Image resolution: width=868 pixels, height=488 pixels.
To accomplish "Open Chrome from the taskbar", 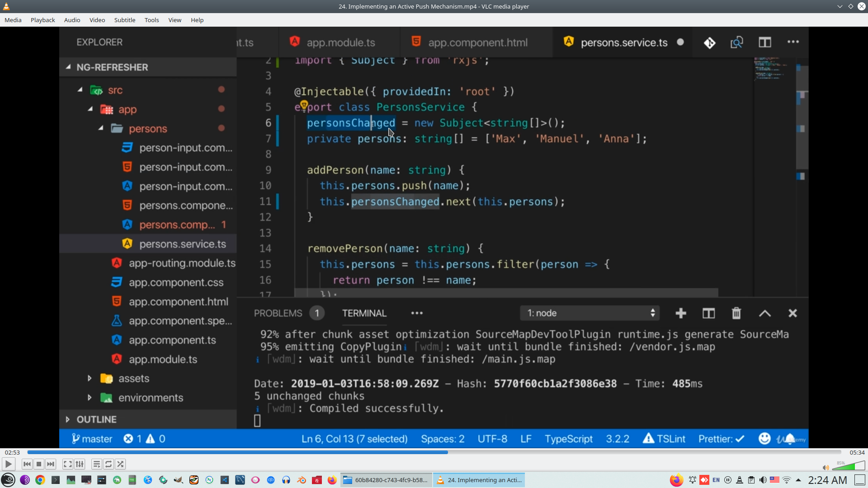I will [x=40, y=480].
